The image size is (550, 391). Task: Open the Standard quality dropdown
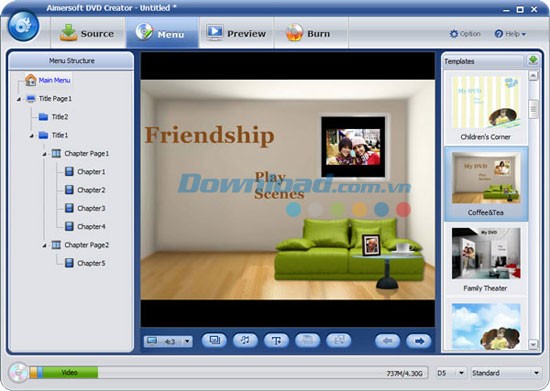click(506, 373)
